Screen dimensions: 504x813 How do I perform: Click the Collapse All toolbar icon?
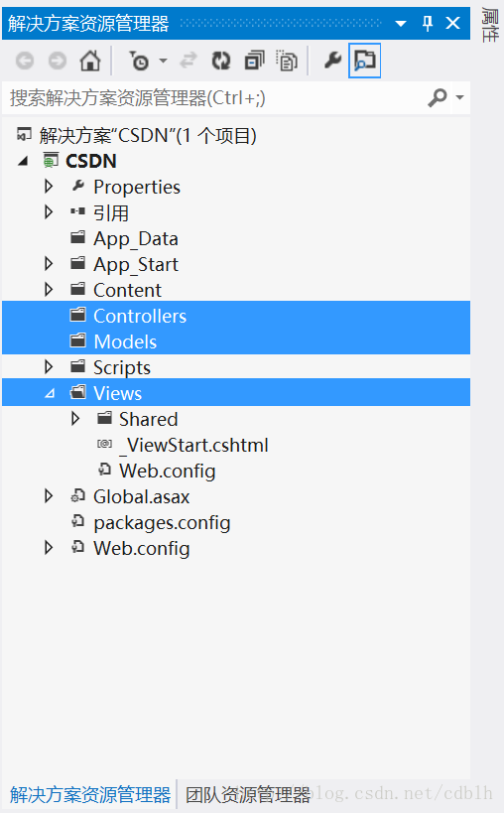tap(254, 61)
